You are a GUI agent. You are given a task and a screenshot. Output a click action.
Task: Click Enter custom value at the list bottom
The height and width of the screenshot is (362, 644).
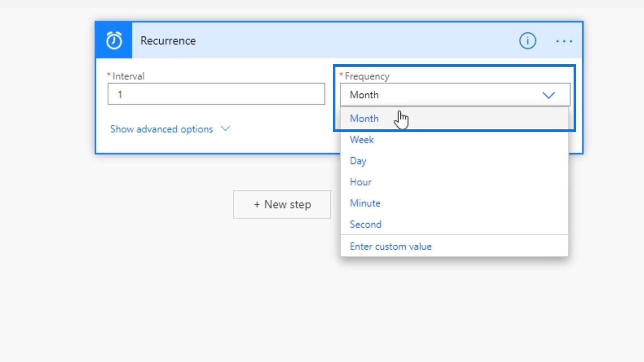click(x=390, y=246)
